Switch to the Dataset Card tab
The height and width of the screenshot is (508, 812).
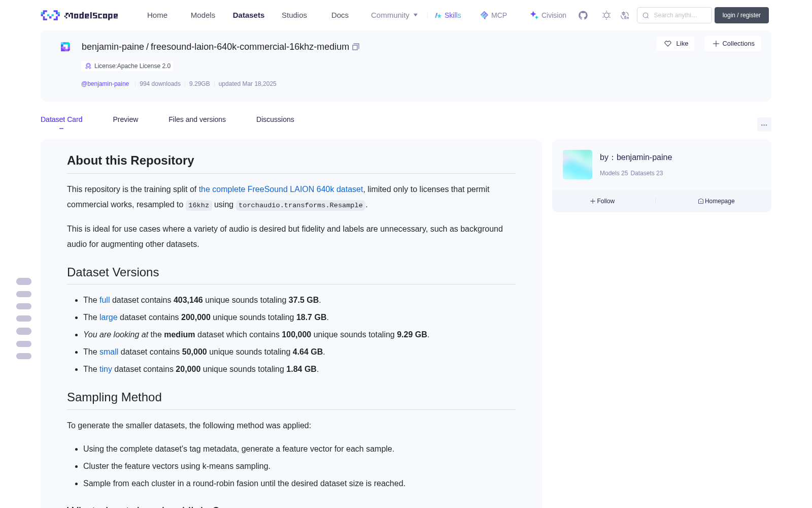(61, 119)
